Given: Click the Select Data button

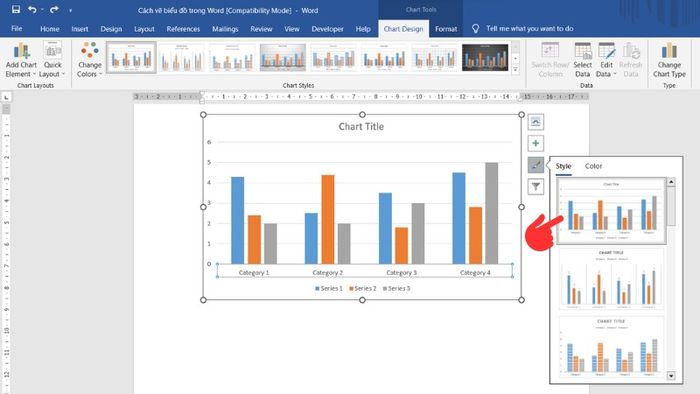Looking at the screenshot, I should [582, 60].
